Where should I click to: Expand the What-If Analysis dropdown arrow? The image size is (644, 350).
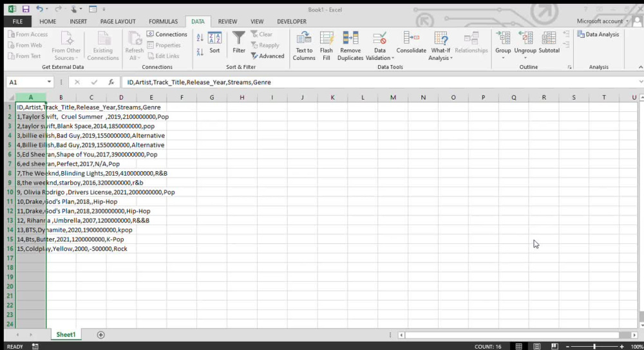pos(451,58)
